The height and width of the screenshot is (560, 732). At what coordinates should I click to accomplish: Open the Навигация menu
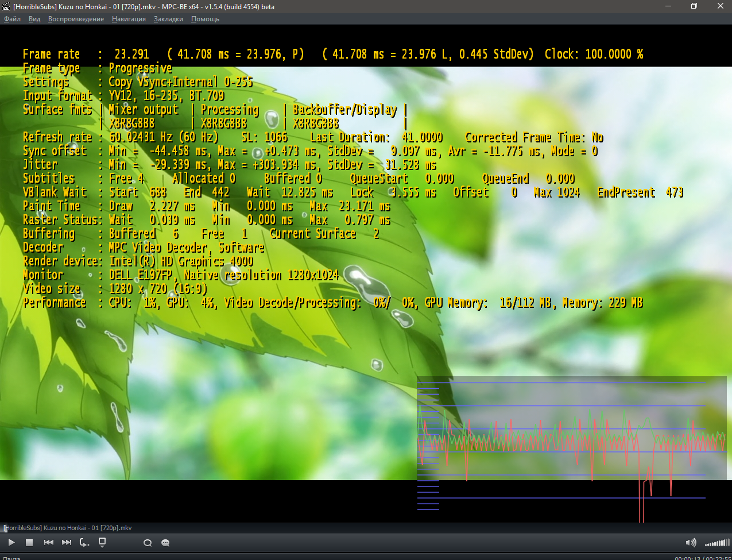point(129,19)
